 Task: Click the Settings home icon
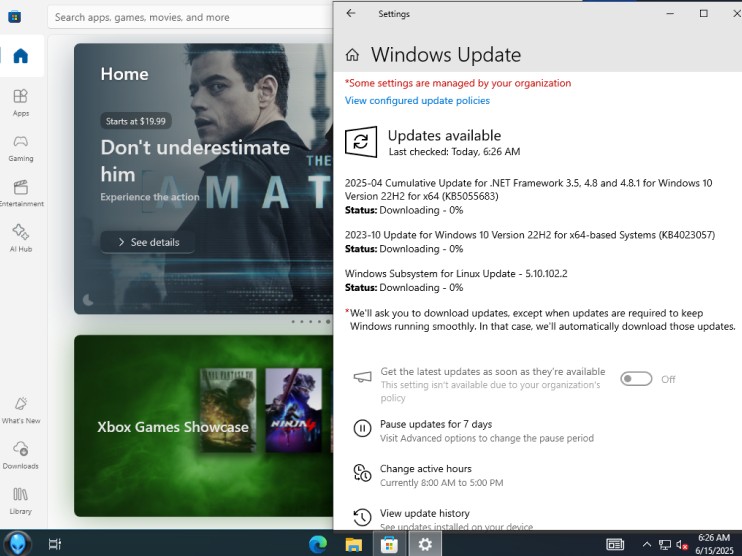coord(352,55)
